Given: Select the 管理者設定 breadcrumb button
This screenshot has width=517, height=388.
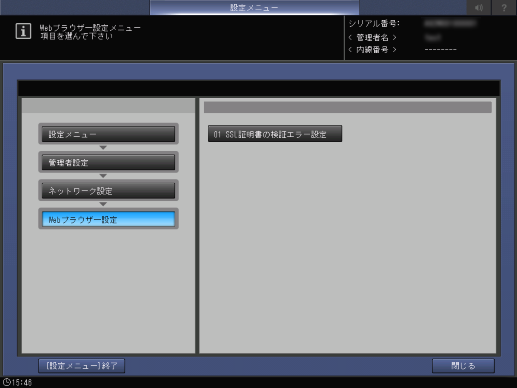Looking at the screenshot, I should pos(108,162).
